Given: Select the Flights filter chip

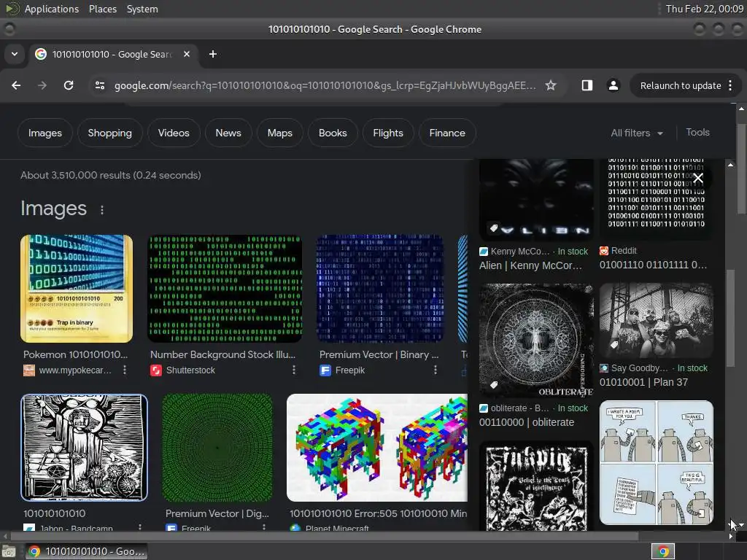Looking at the screenshot, I should click(x=388, y=133).
